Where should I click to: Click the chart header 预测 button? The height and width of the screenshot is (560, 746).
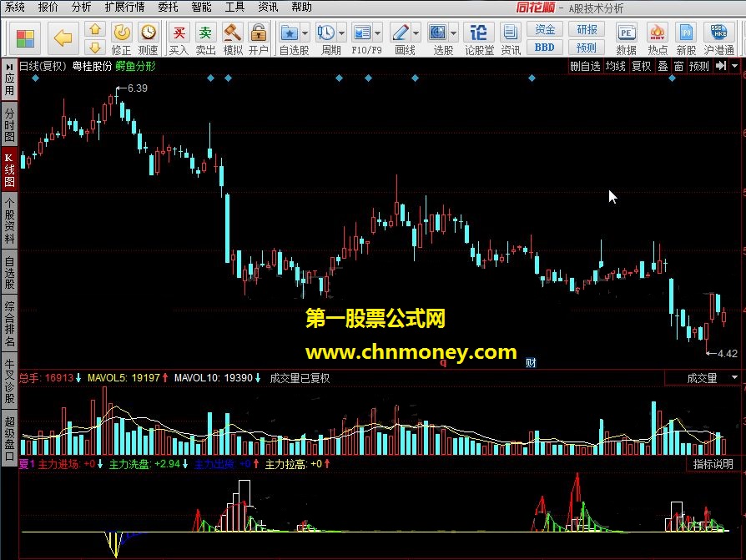(x=699, y=66)
